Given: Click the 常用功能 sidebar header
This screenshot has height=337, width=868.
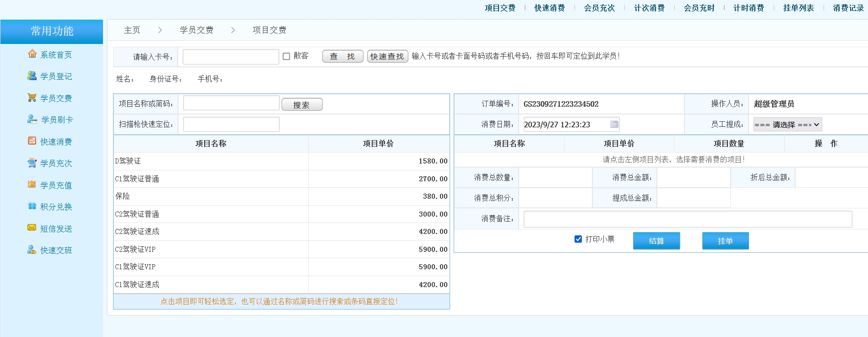Looking at the screenshot, I should [x=52, y=32].
